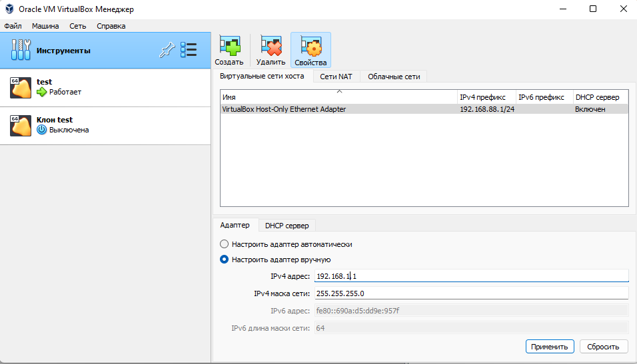Switch to Виртуальные сети хоста tab
The image size is (637, 364).
point(262,76)
